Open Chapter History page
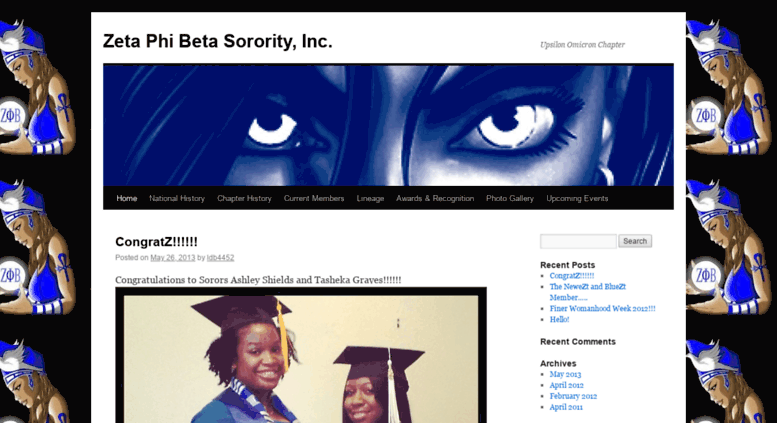 tap(244, 198)
